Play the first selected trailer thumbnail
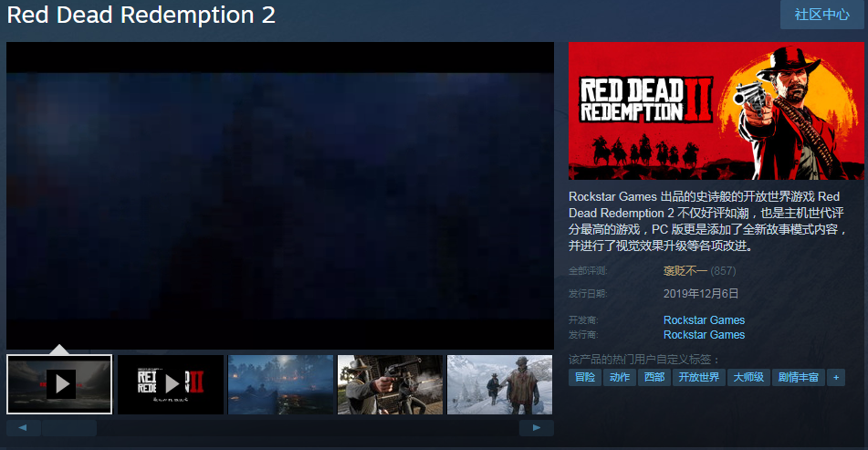Image resolution: width=868 pixels, height=450 pixels. click(59, 384)
